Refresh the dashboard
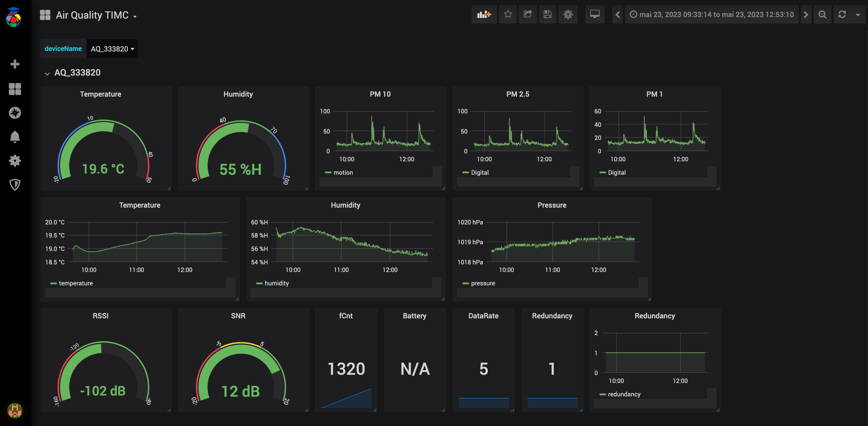This screenshot has width=868, height=426. tap(842, 14)
